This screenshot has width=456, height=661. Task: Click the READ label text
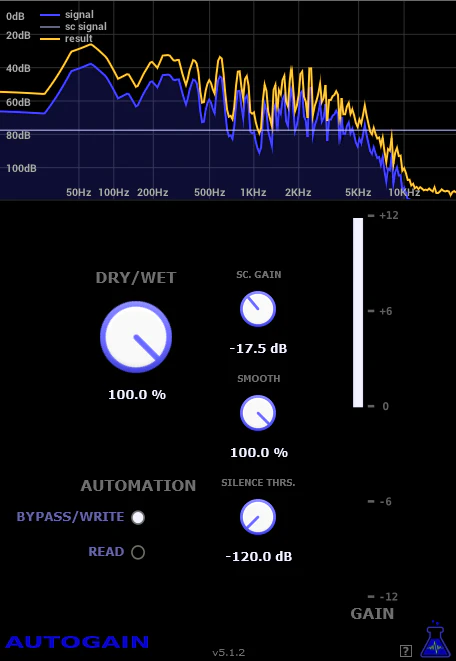click(106, 552)
